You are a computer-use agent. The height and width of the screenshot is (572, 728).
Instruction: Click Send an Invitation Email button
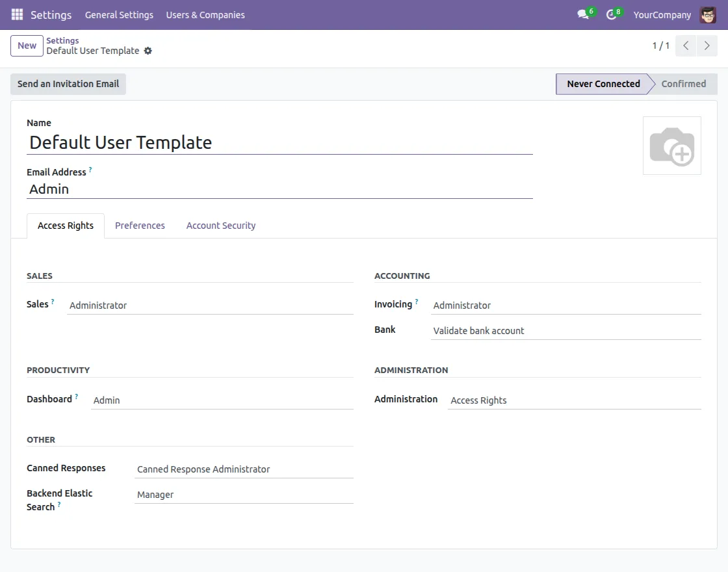pyautogui.click(x=68, y=84)
